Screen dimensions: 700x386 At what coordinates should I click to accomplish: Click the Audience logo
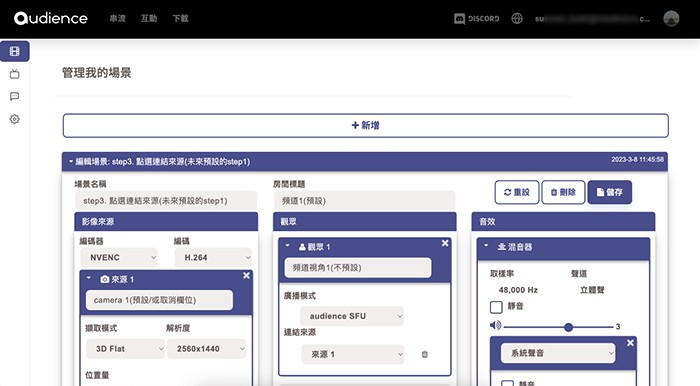[x=50, y=18]
